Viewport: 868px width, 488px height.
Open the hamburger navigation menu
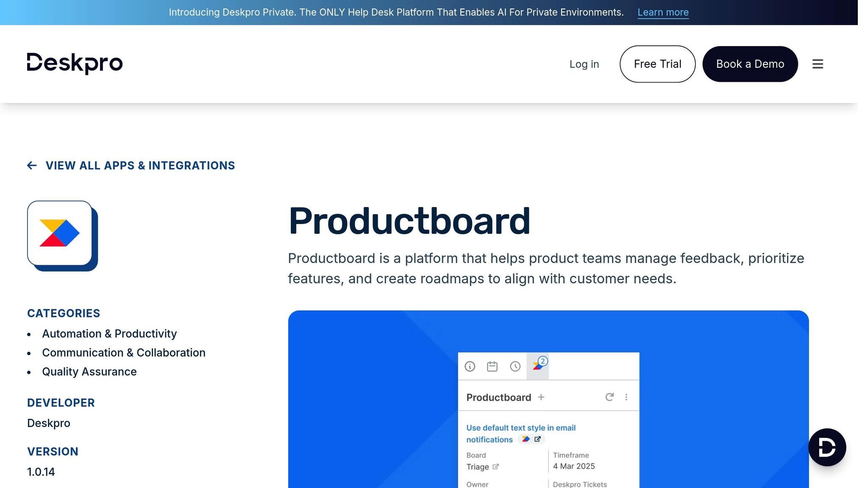(x=818, y=64)
